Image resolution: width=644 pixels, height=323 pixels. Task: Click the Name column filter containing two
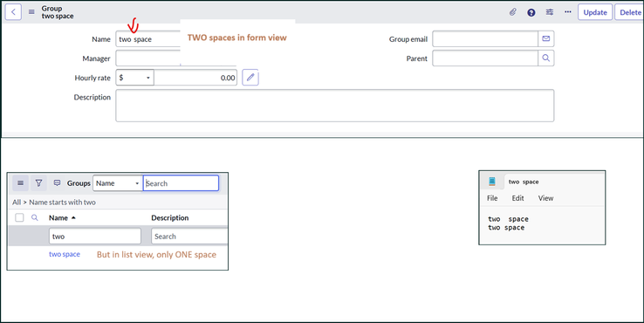(95, 237)
